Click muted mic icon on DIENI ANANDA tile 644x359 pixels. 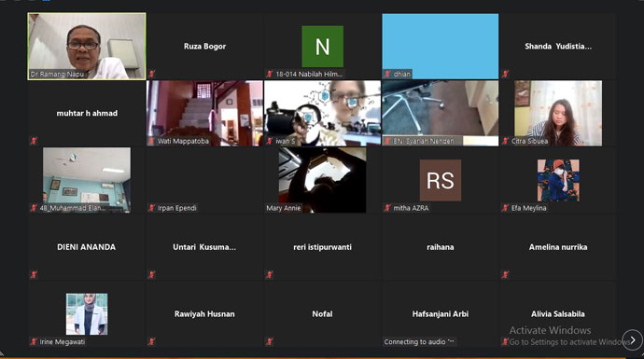tap(35, 274)
